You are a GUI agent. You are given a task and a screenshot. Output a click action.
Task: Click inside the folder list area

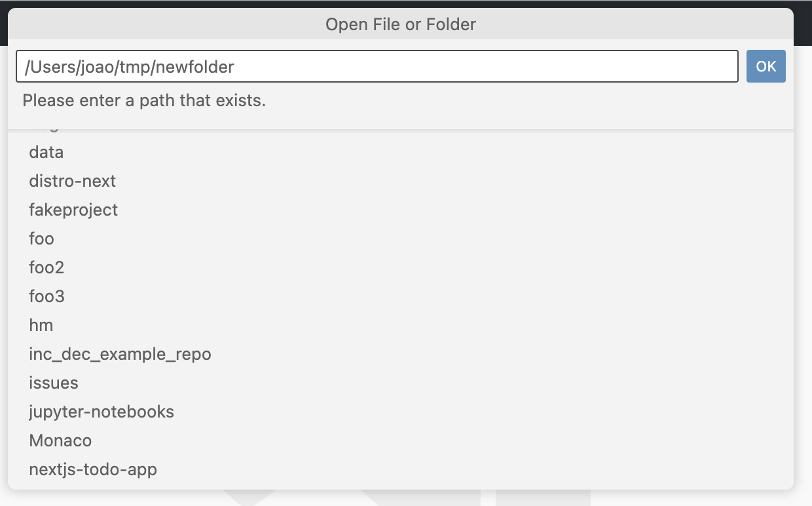click(x=393, y=295)
